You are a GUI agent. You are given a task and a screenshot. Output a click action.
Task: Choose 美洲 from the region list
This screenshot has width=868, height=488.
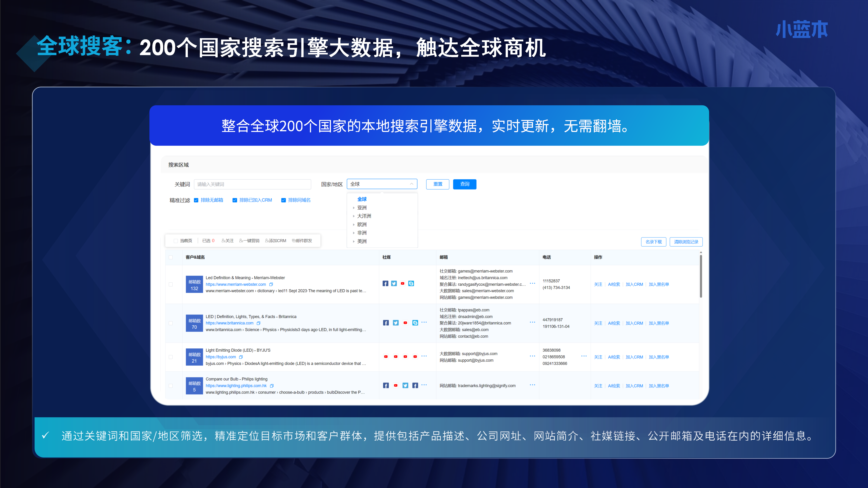coord(362,241)
